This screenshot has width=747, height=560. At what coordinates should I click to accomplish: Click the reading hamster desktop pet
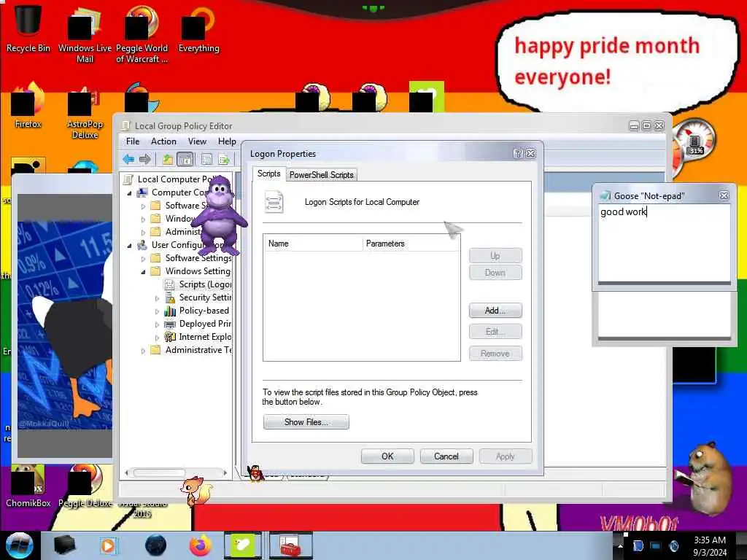(705, 478)
